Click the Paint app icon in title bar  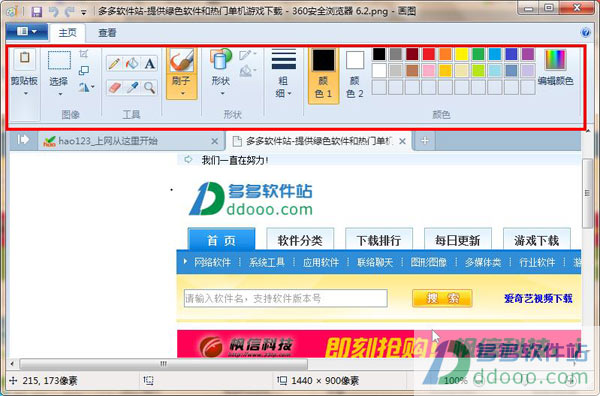pyautogui.click(x=11, y=12)
